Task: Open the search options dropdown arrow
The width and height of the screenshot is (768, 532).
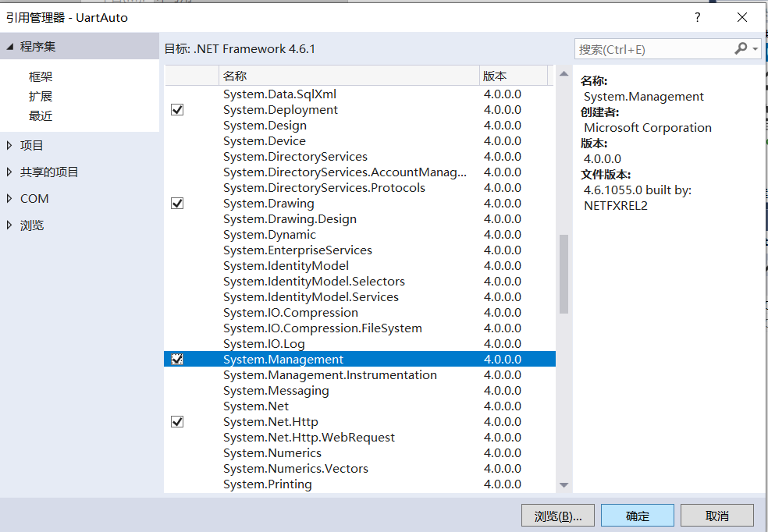Action: 756,48
